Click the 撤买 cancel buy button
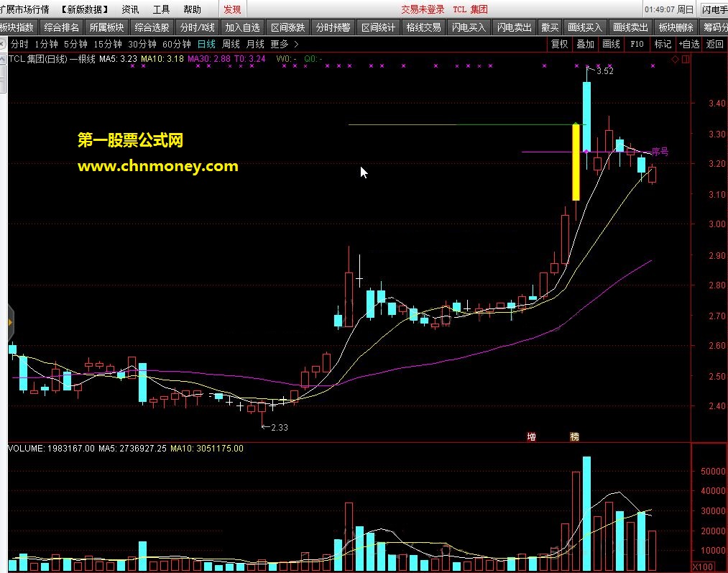The height and width of the screenshot is (573, 728). [550, 27]
